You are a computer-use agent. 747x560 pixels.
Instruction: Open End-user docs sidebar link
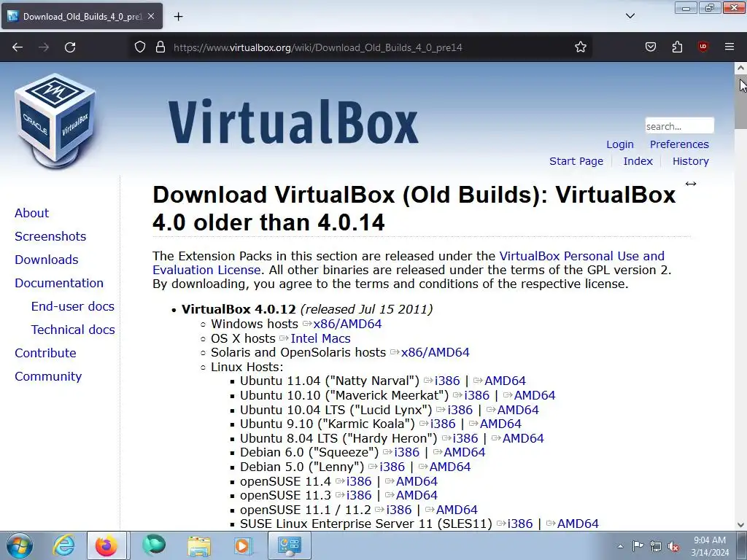[x=72, y=306]
